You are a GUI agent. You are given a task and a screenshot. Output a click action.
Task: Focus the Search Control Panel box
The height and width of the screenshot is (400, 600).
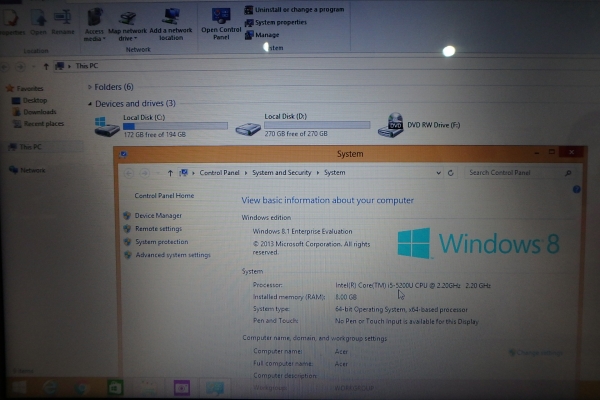(x=519, y=173)
